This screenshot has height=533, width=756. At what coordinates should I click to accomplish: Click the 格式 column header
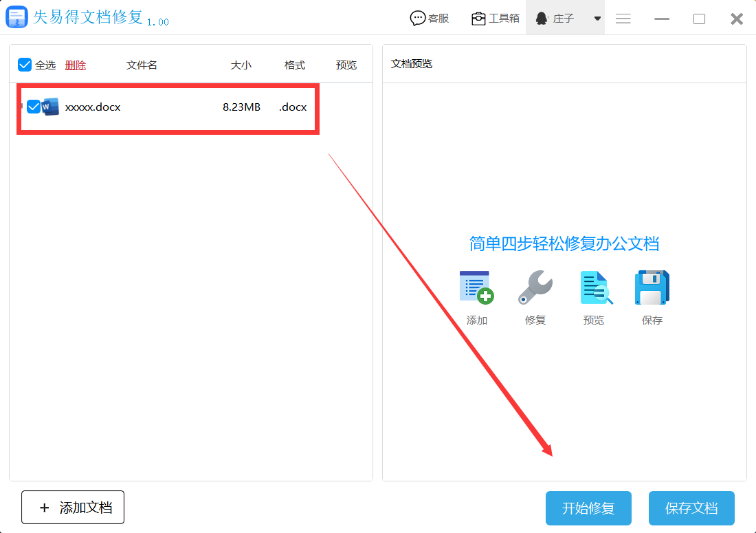295,65
